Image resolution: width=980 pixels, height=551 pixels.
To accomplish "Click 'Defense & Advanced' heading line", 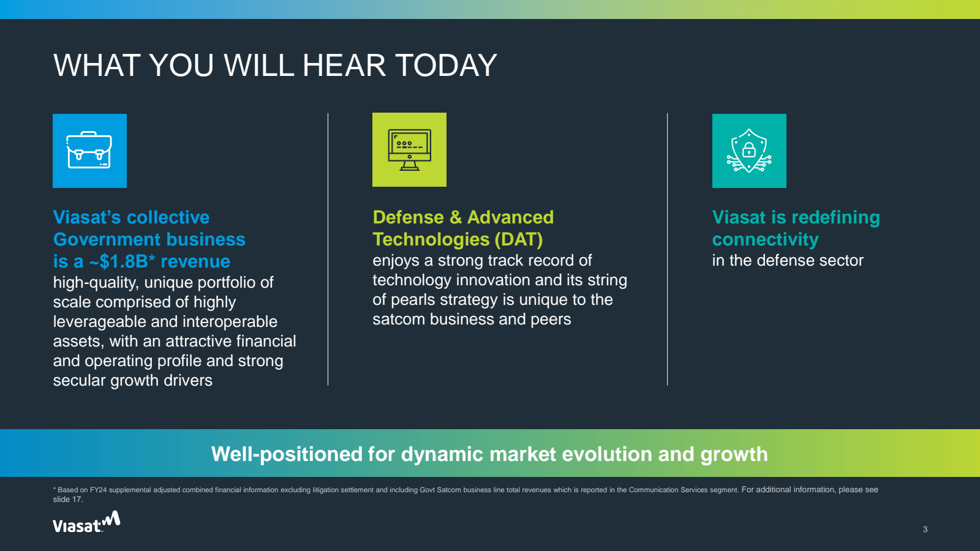I will [463, 217].
